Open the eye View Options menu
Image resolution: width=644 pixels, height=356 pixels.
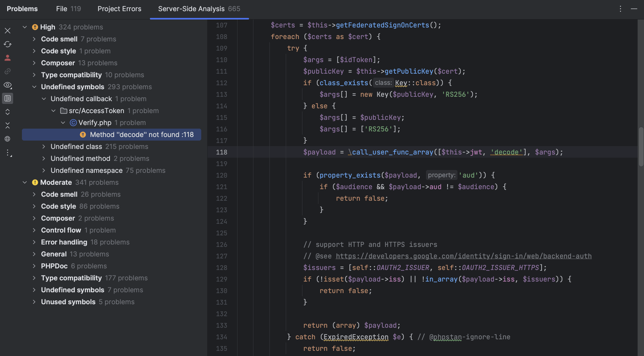pyautogui.click(x=8, y=85)
